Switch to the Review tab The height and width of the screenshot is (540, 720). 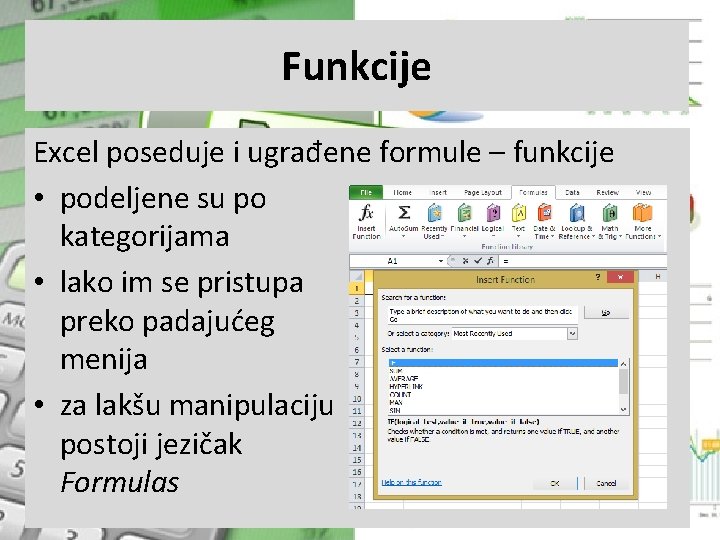(607, 192)
